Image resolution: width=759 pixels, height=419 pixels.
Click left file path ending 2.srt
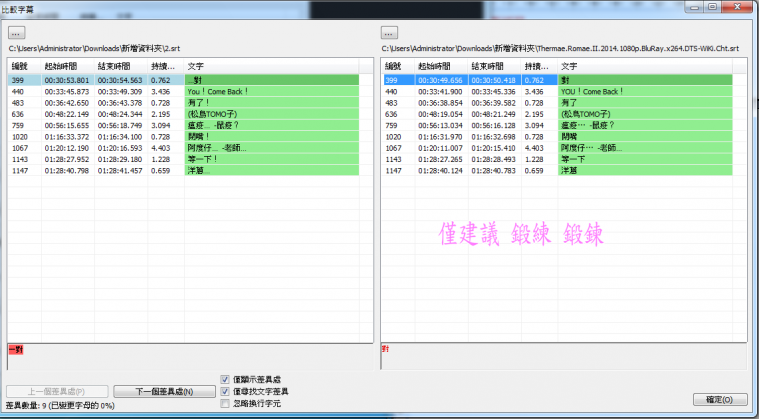(x=94, y=48)
